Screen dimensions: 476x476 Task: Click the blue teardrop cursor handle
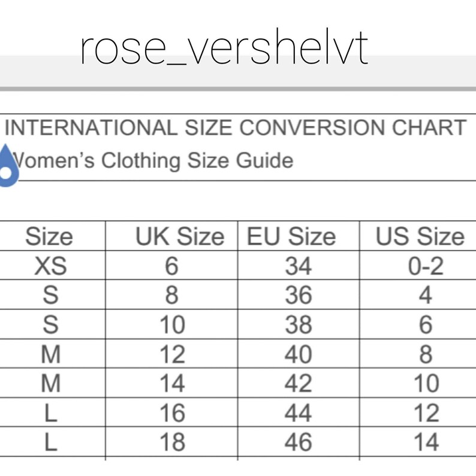tap(8, 165)
